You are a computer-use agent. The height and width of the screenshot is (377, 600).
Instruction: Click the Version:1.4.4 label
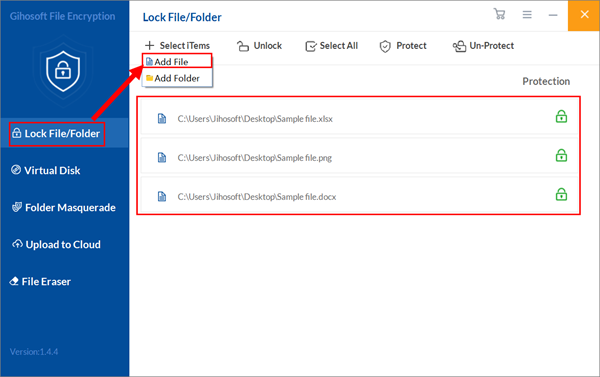34,352
